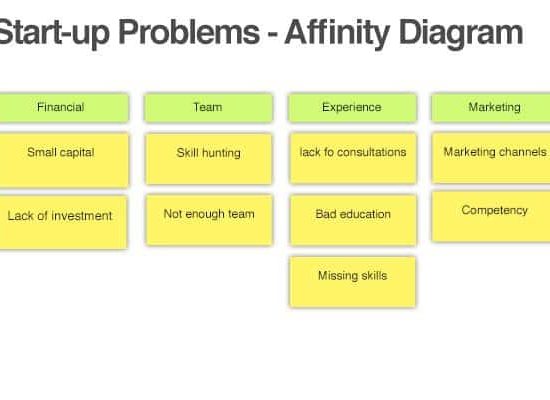This screenshot has width=550, height=400.
Task: Select the Marketing channels note
Action: coord(491,158)
